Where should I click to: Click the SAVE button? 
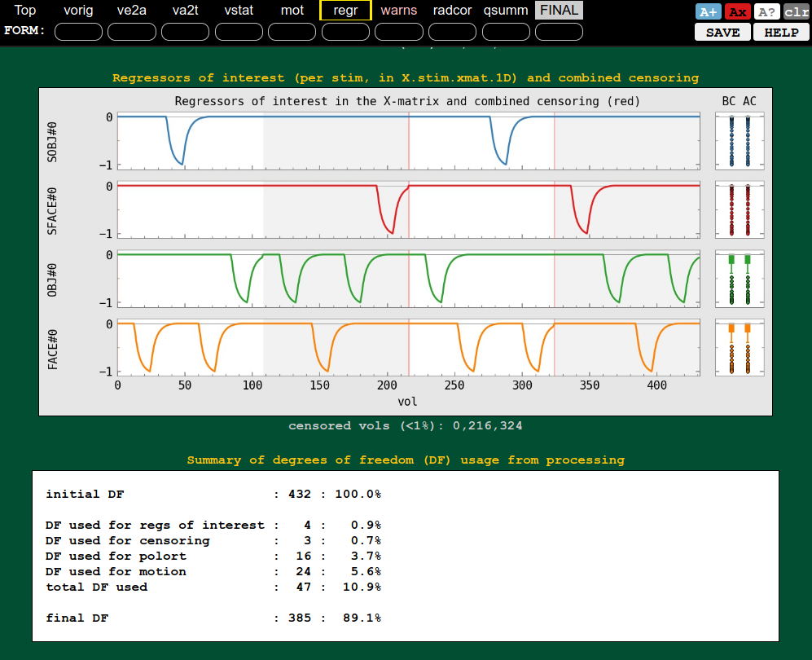point(722,33)
